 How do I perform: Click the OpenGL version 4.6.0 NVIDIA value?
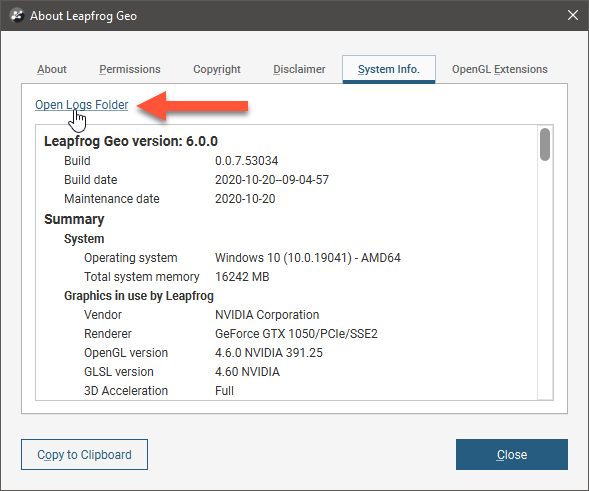pyautogui.click(x=269, y=353)
